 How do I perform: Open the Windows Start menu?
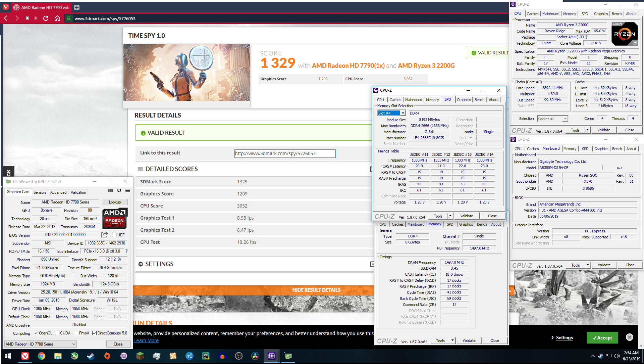8,356
